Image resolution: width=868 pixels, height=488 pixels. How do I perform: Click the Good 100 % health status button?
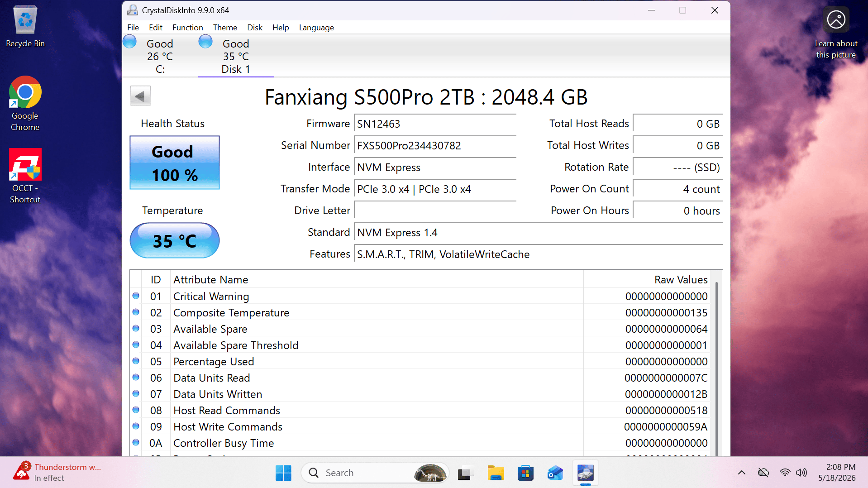175,163
